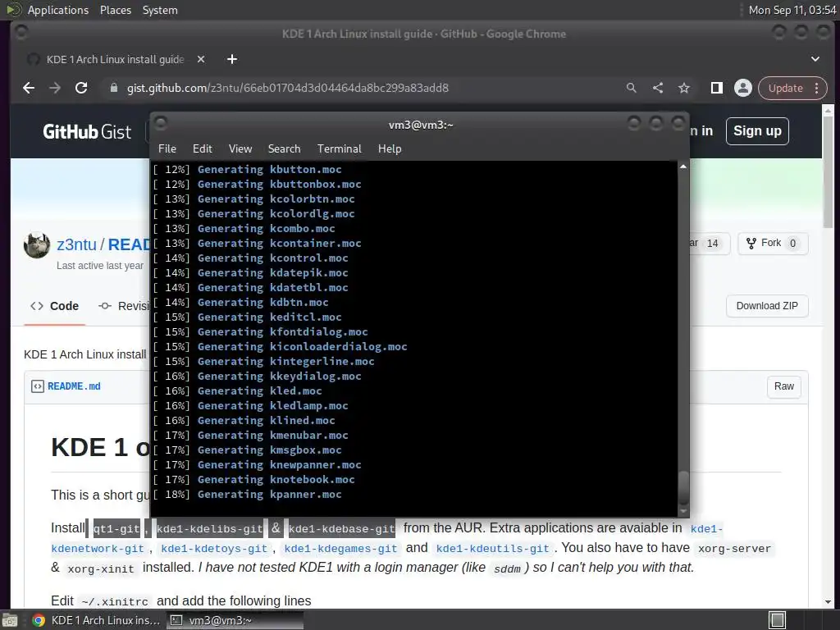Click the clock Mon Sep 11
Screen dimensions: 840x630
point(792,10)
